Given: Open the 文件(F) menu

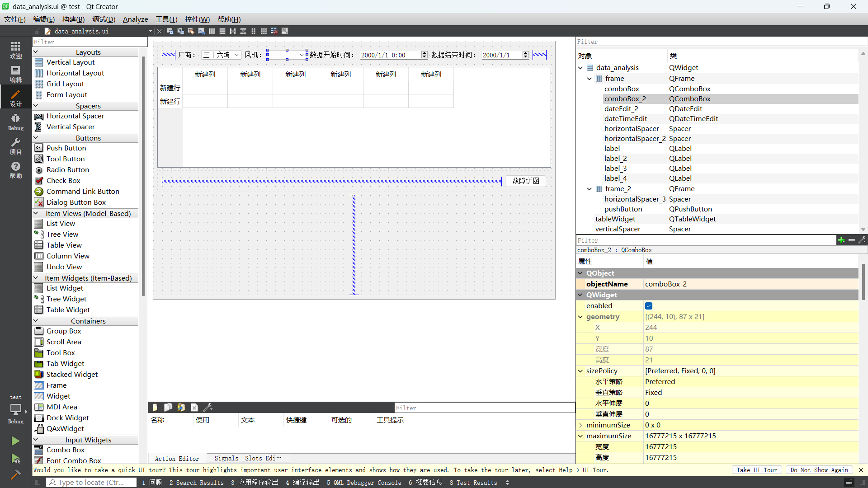Looking at the screenshot, I should [x=15, y=19].
